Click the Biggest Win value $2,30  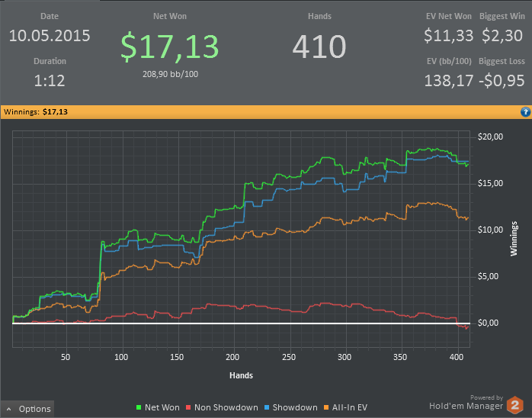coord(502,36)
